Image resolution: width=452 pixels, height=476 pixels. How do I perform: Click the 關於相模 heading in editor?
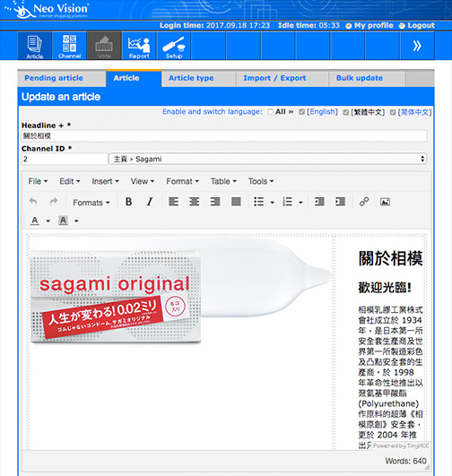click(391, 259)
